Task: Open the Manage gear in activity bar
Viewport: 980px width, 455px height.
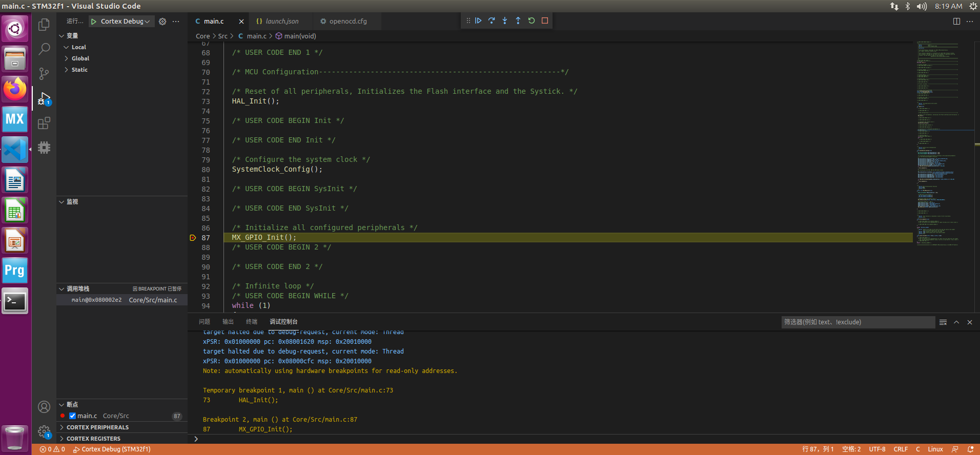Action: (x=44, y=431)
